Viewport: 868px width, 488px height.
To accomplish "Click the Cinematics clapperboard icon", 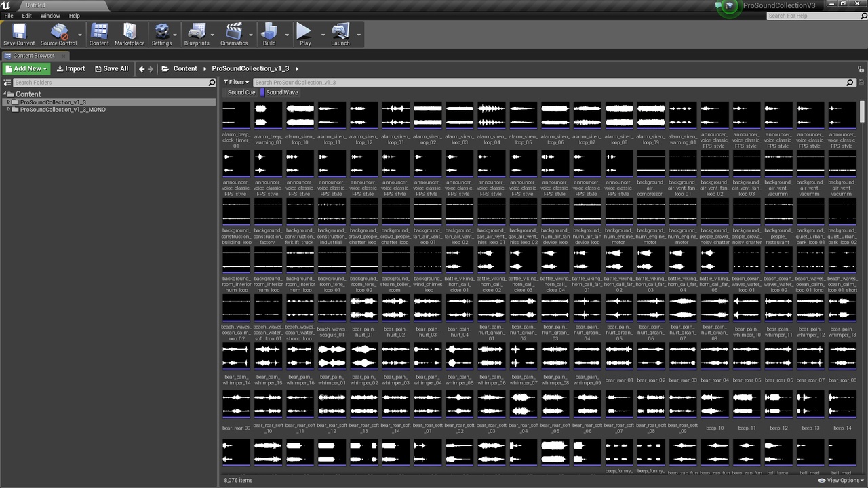I will pyautogui.click(x=234, y=31).
